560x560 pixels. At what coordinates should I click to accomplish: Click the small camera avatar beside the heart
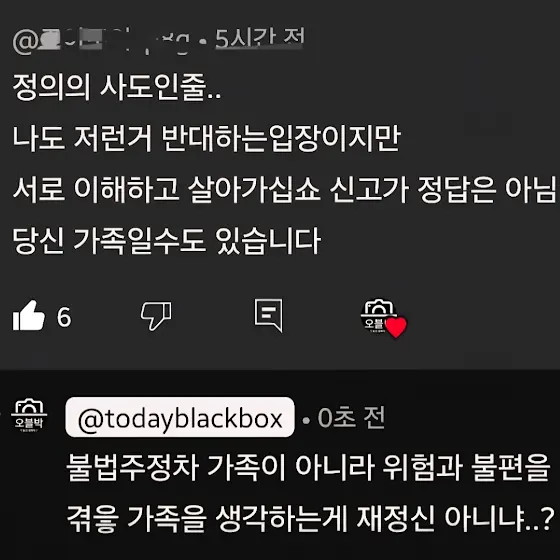click(377, 316)
